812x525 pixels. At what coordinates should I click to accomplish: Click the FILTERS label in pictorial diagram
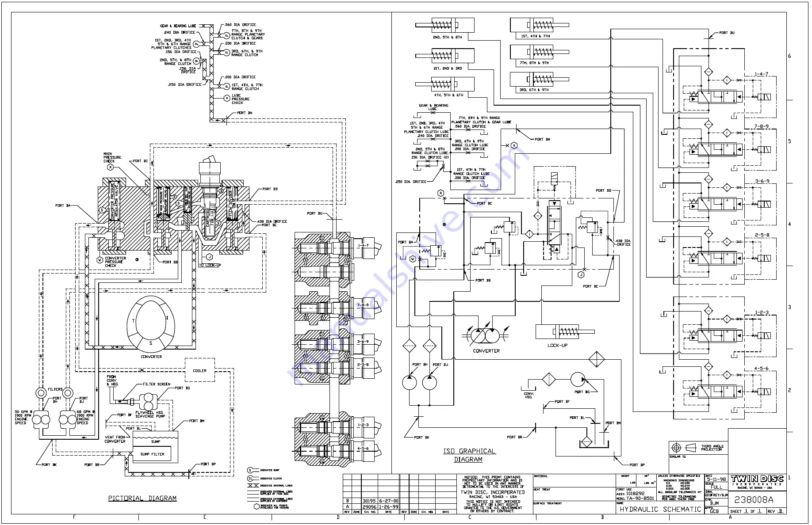pyautogui.click(x=55, y=389)
